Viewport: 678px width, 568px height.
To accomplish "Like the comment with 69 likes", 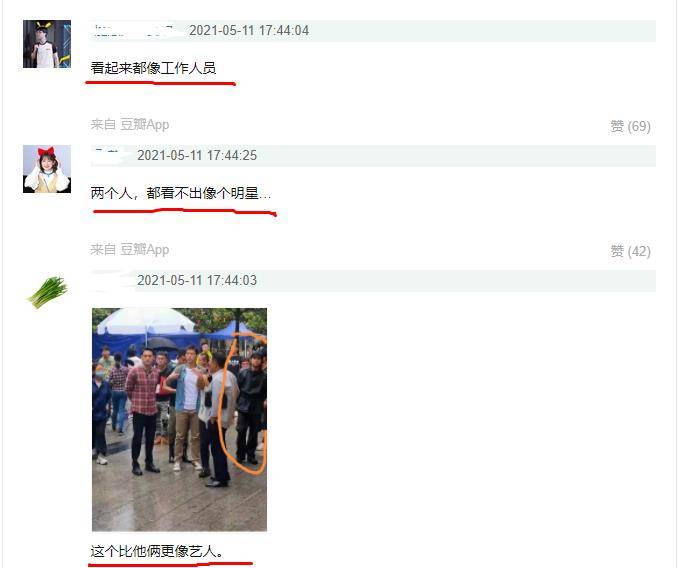I will pyautogui.click(x=630, y=126).
